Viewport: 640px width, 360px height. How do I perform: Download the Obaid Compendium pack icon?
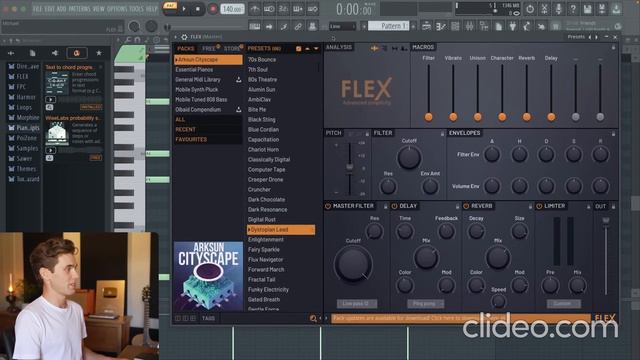coord(238,109)
